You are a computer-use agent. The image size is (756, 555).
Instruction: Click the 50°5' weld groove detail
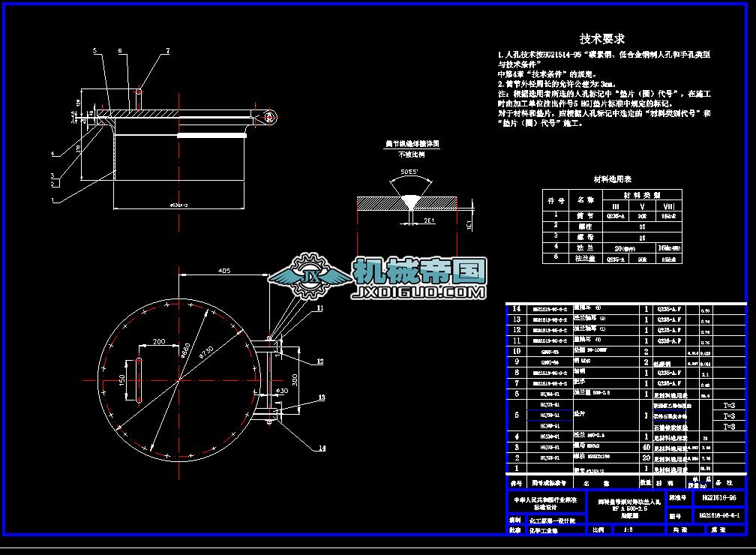(409, 172)
